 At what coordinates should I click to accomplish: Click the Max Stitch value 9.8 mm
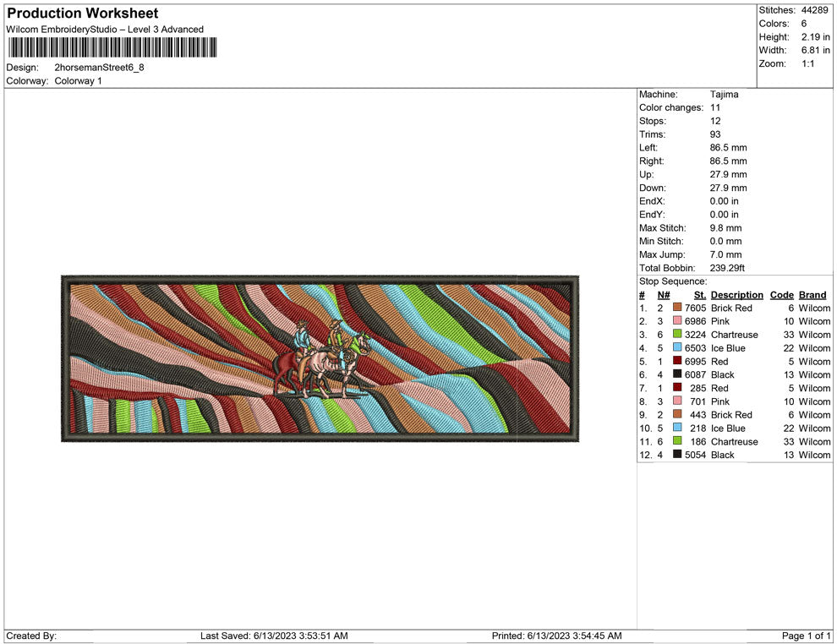click(726, 227)
